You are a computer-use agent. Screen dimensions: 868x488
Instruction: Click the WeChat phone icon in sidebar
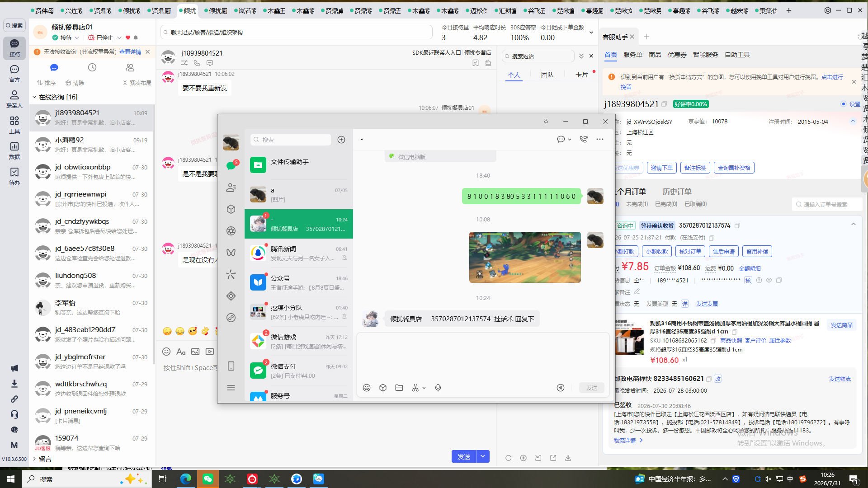click(x=231, y=366)
